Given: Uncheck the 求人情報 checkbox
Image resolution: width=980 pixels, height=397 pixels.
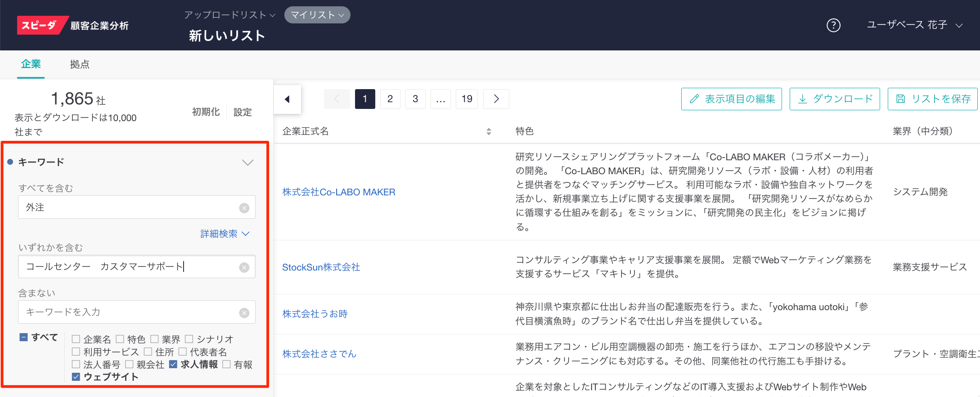Looking at the screenshot, I should click(x=173, y=364).
